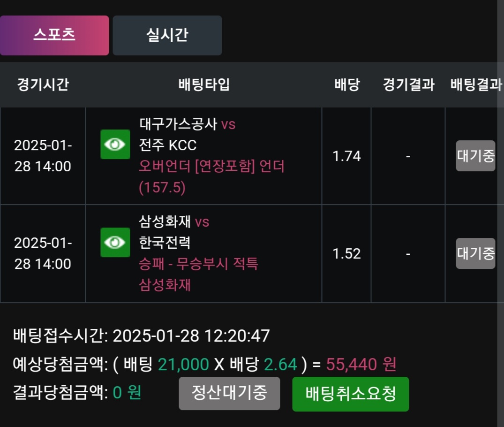Click the 배팅결과 column header

point(475,85)
